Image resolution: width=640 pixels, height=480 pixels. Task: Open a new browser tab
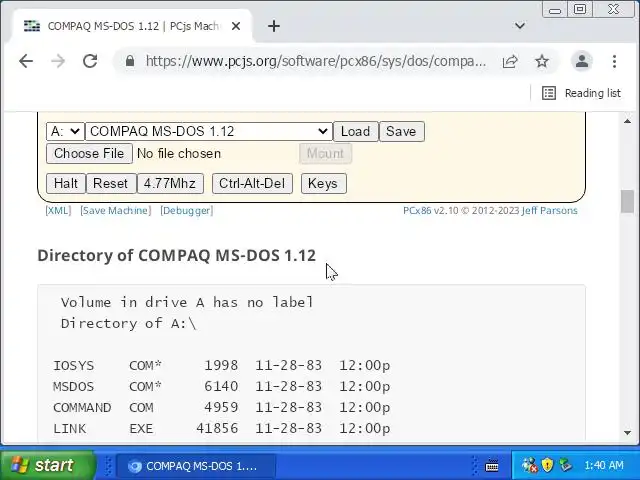[x=274, y=26]
